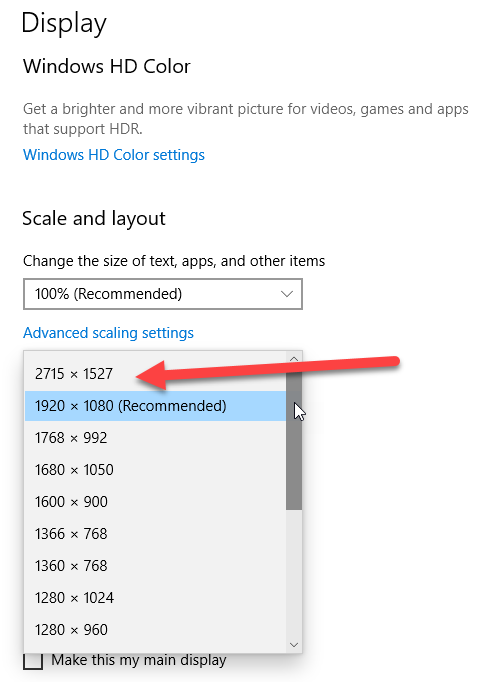Select 1920 × 1080 (Recommended) resolution
Screen dimensions: 491x682
(155, 406)
